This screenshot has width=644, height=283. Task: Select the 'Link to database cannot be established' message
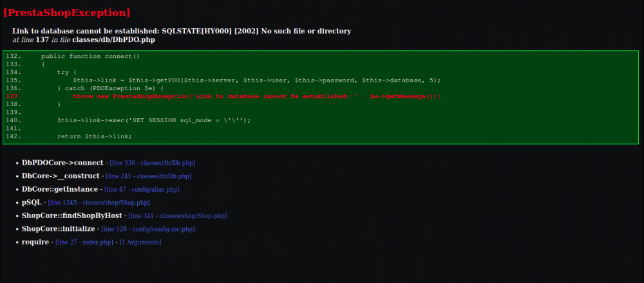click(x=182, y=31)
